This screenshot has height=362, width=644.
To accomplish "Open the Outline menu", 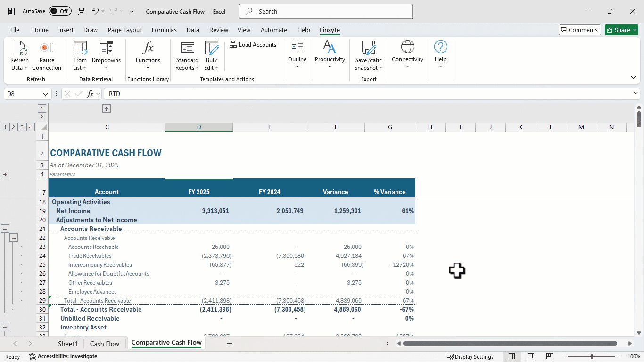I will click(297, 55).
